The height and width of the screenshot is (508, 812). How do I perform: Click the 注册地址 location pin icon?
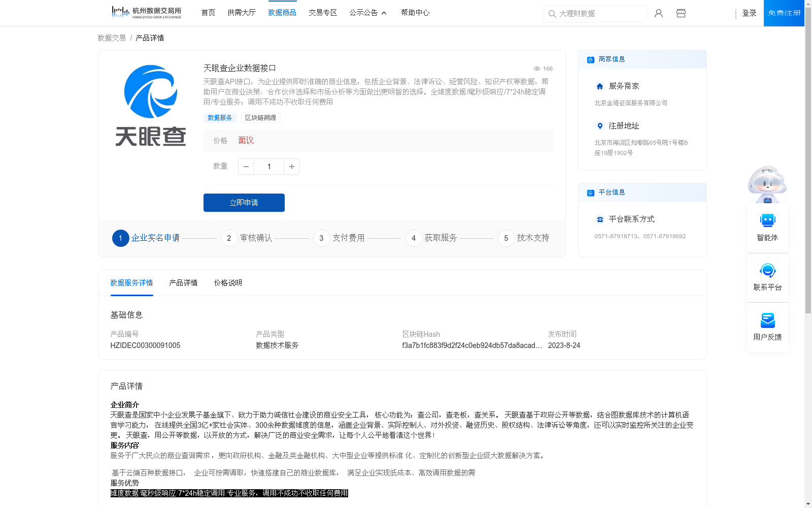(x=600, y=126)
